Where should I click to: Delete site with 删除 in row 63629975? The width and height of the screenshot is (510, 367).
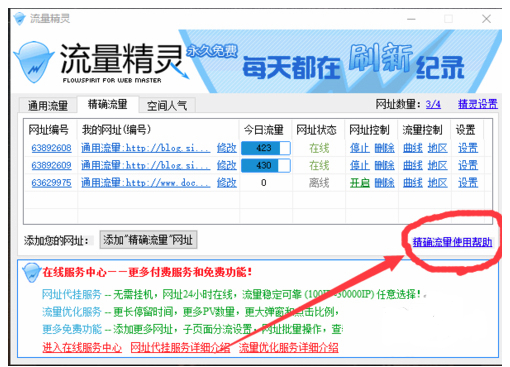[384, 183]
